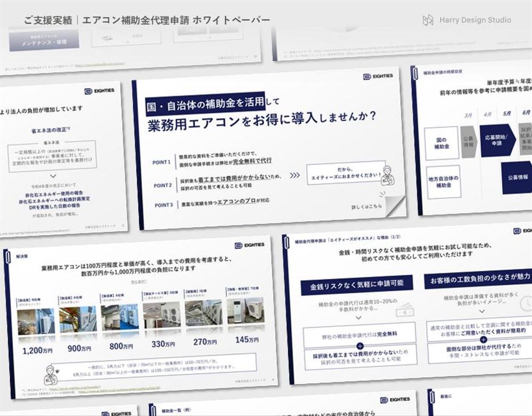Click the header title ご支援実績｜エアコン補助金代理申請 ホワイトペーパー
This screenshot has width=532, height=416.
147,20
